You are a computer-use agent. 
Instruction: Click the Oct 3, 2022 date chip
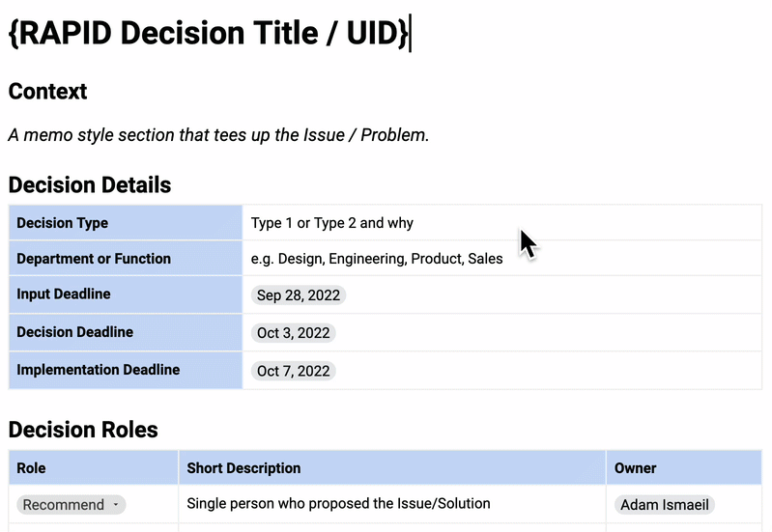click(x=293, y=333)
